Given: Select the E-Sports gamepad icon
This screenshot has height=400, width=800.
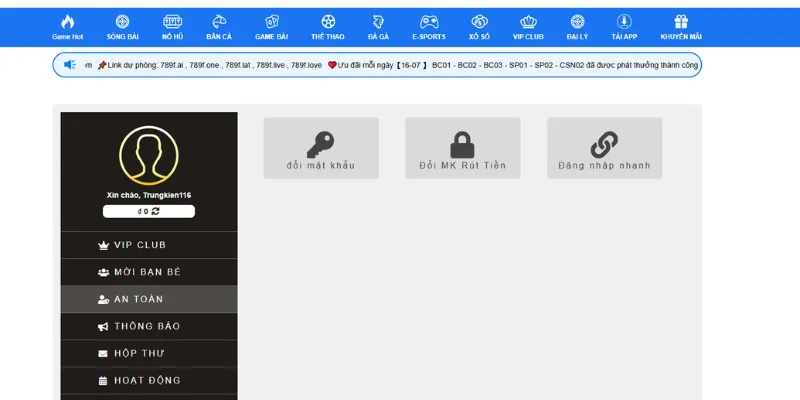Looking at the screenshot, I should coord(428,22).
